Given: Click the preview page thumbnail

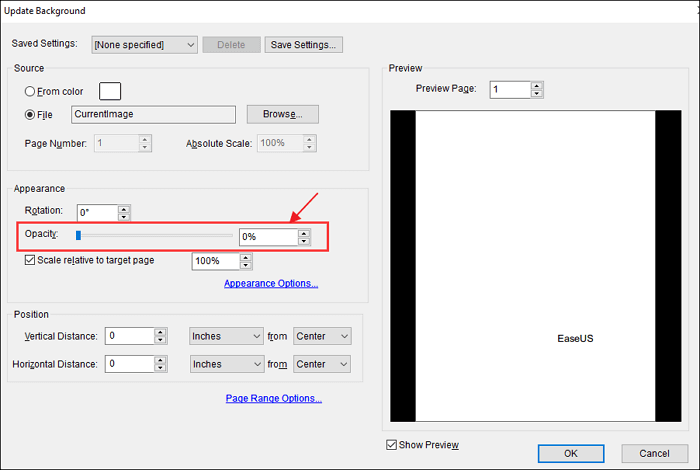Looking at the screenshot, I should (x=536, y=266).
